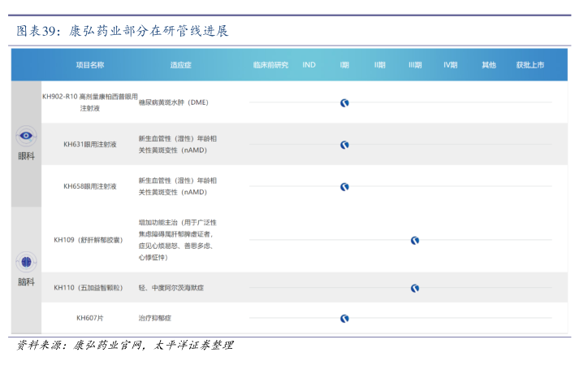Viewport: 588px width, 383px height.
Task: Click the 临床前研究 stage header
Action: click(x=270, y=64)
